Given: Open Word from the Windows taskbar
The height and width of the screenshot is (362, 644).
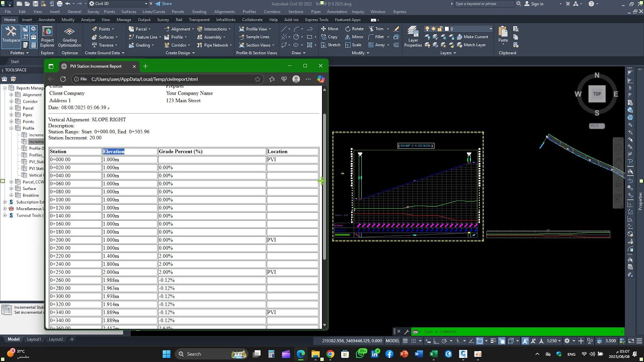Looking at the screenshot, I should tap(419, 354).
